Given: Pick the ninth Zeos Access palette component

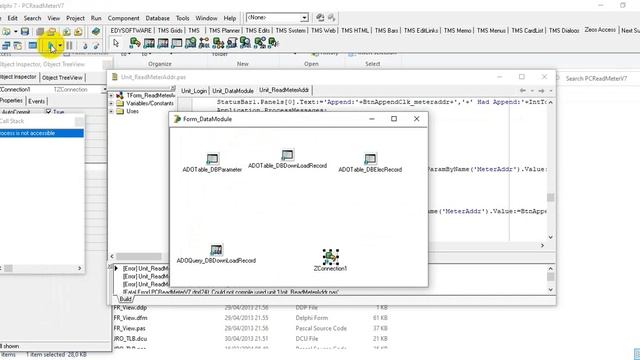Looking at the screenshot, I should point(246,43).
